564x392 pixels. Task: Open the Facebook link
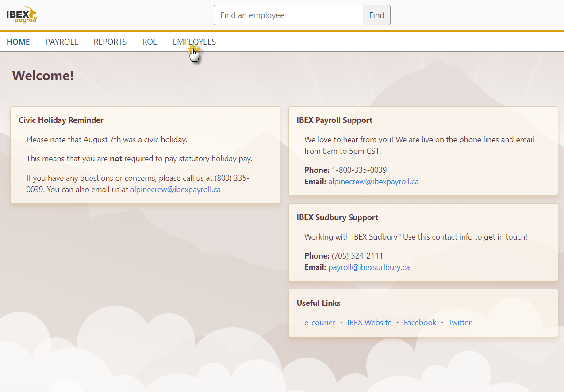point(420,323)
